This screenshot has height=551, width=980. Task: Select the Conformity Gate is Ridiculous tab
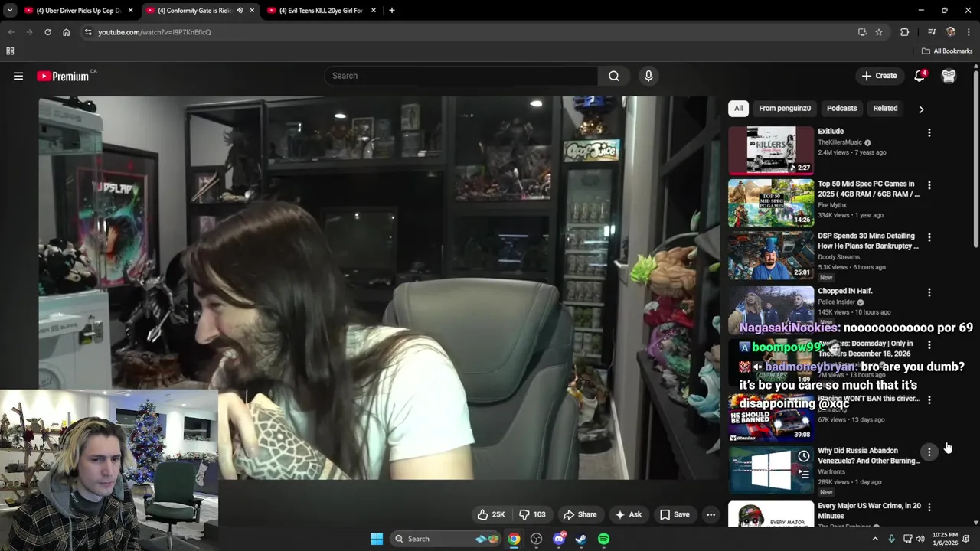(194, 11)
